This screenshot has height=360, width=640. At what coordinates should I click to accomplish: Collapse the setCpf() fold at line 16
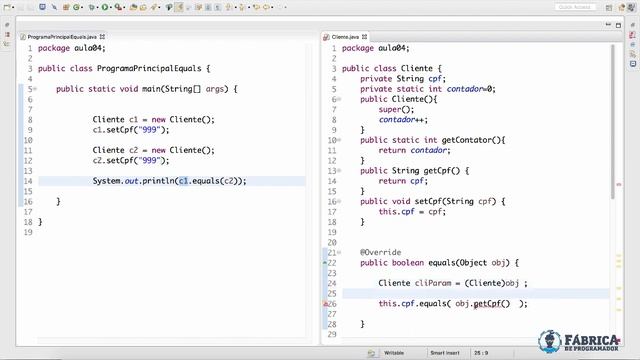tap(339, 201)
